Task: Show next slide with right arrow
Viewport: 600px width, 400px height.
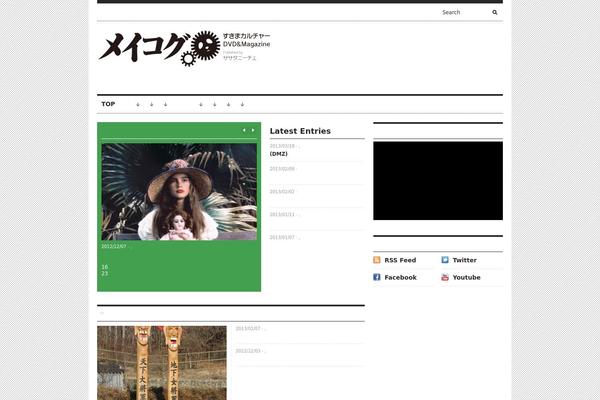Action: (x=253, y=130)
